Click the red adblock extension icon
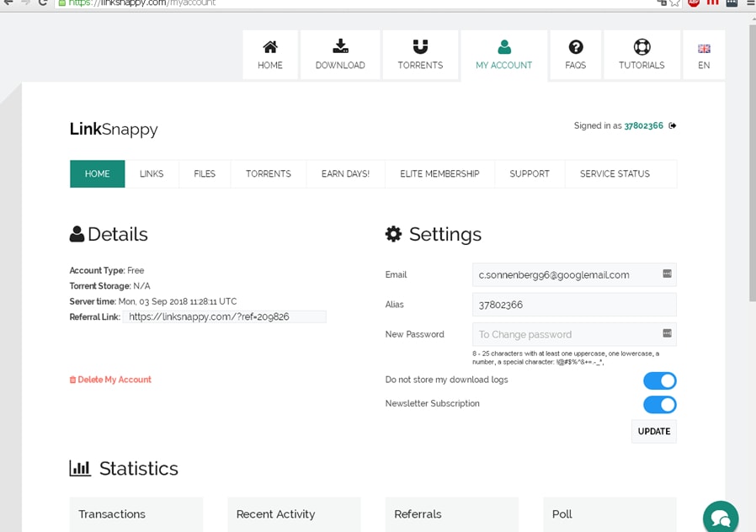Image resolution: width=756 pixels, height=532 pixels. tap(694, 3)
